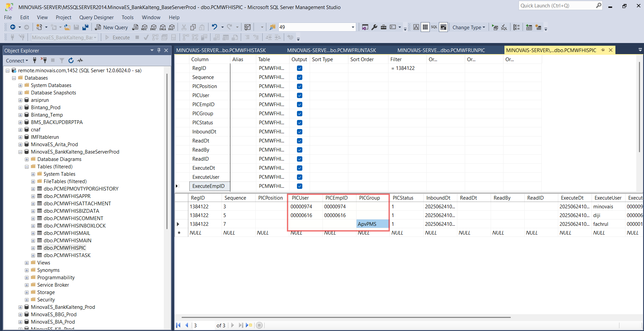Open the Window menu
Screen dimensions: 644x331
(x=151, y=17)
